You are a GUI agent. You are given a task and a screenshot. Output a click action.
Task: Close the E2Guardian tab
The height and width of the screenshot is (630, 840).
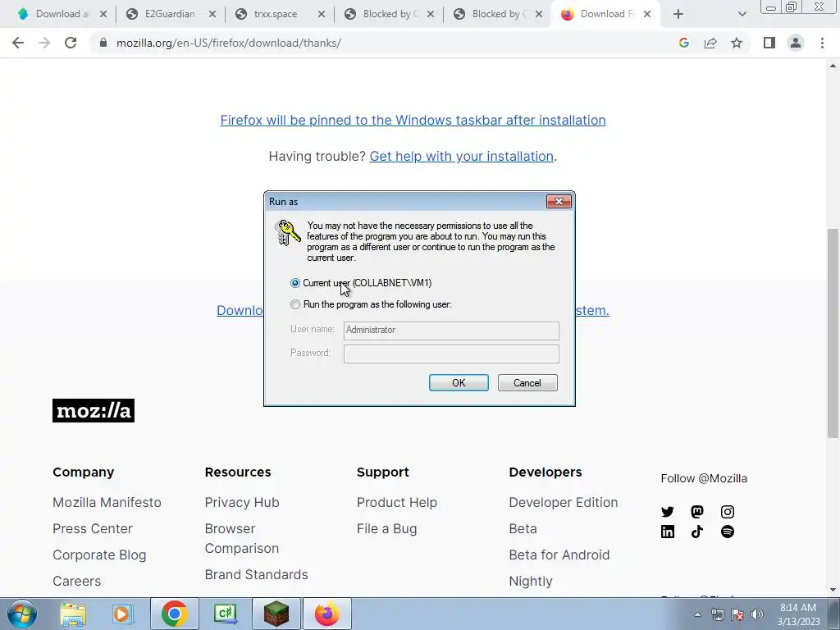tap(212, 14)
